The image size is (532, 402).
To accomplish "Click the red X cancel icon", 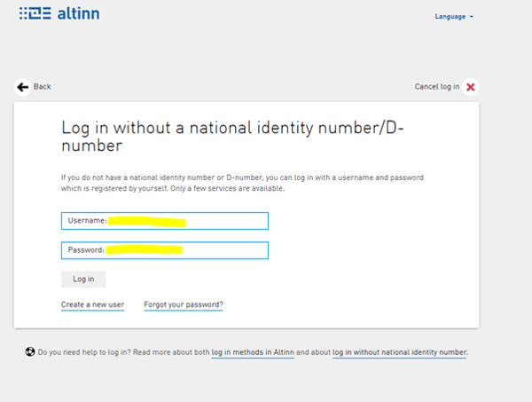I will coord(470,87).
